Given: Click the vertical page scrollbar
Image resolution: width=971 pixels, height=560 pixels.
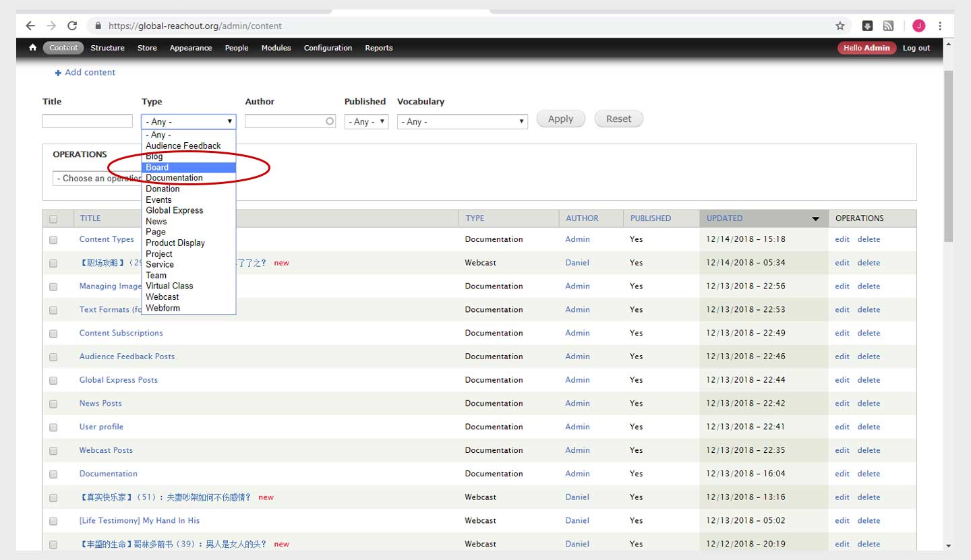Looking at the screenshot, I should coord(949,155).
